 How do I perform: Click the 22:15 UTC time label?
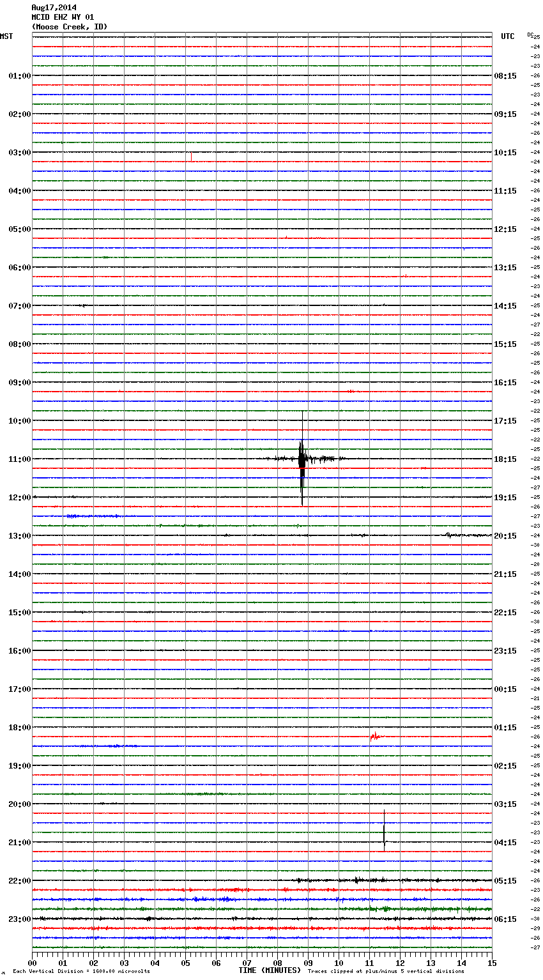click(x=505, y=613)
